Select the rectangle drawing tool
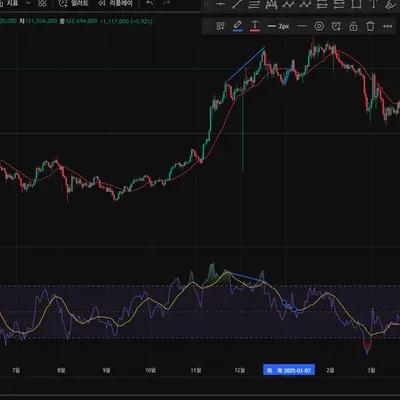The image size is (400, 400). click(x=356, y=4)
